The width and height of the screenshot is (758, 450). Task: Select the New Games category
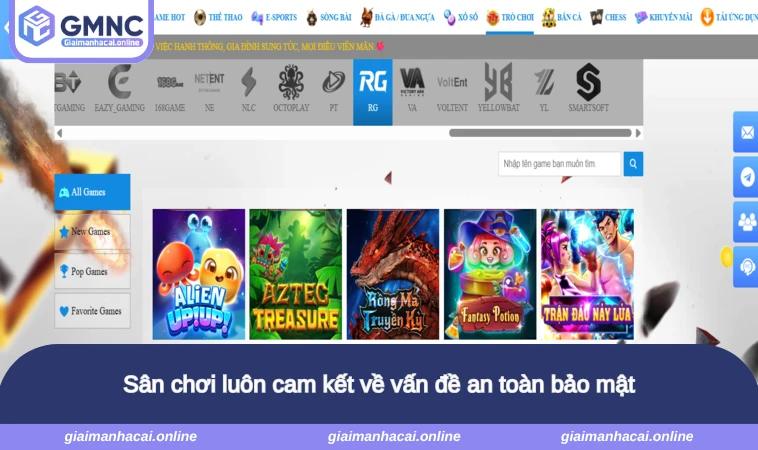point(92,232)
